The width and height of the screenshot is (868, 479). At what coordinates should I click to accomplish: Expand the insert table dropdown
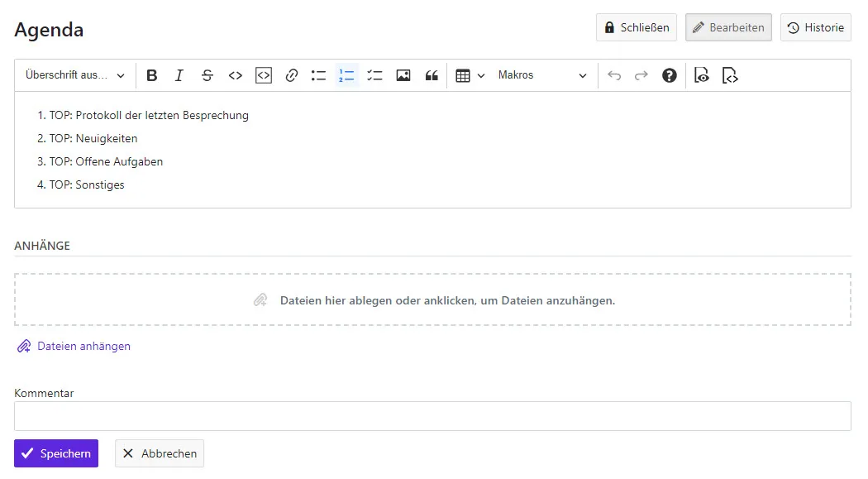[x=470, y=75]
